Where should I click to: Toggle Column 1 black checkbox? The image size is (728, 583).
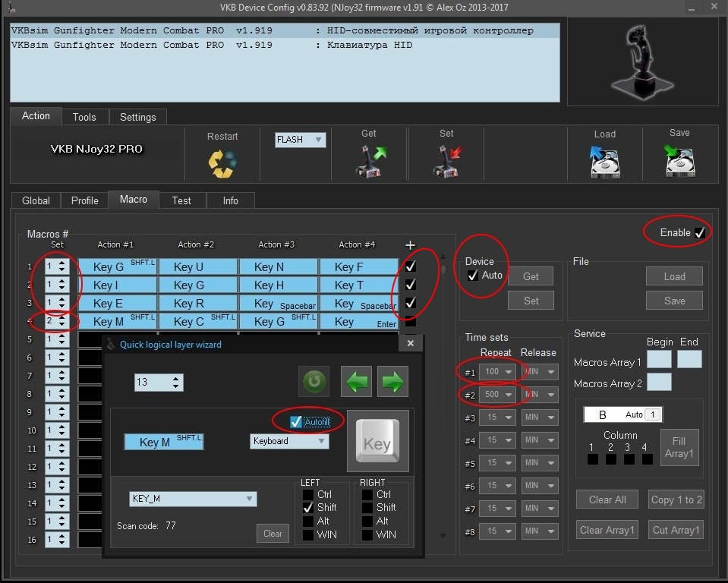(x=593, y=459)
